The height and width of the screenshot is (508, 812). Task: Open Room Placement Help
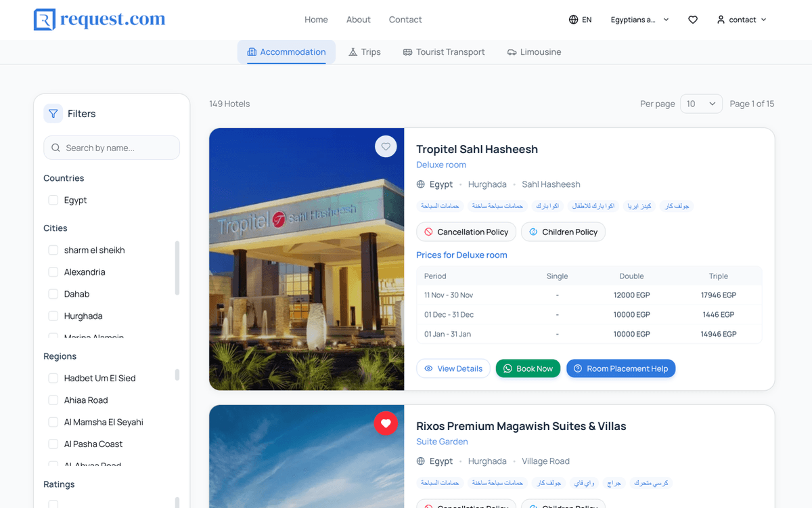(621, 368)
